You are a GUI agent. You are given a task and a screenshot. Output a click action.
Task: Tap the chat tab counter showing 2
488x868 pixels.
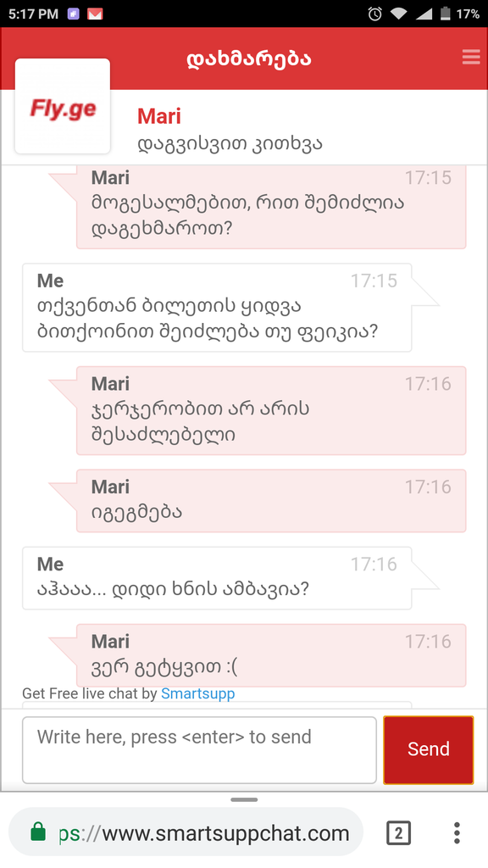pyautogui.click(x=398, y=832)
